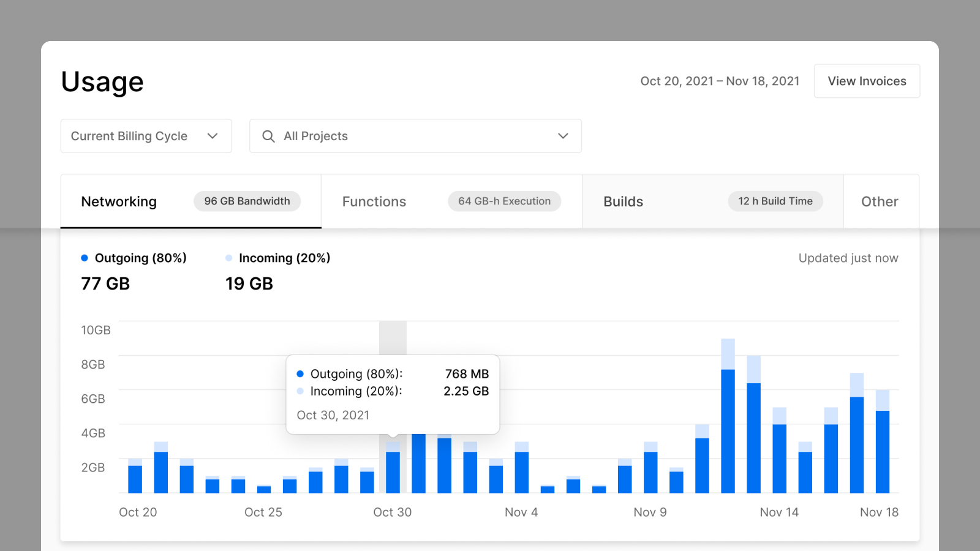Screen dimensions: 980x551
Task: Click the Outgoing dot inside the tooltip
Action: [x=300, y=373]
